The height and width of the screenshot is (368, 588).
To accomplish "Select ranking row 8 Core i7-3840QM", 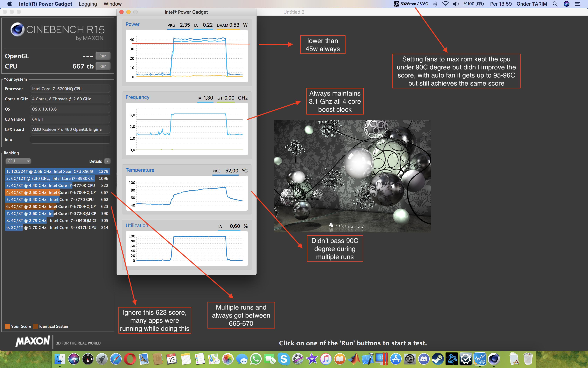I will 58,220.
